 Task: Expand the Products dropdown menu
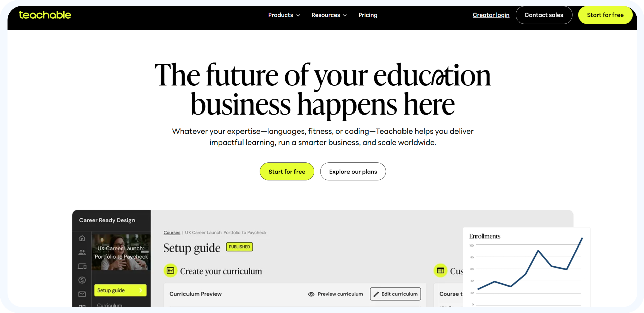[284, 15]
